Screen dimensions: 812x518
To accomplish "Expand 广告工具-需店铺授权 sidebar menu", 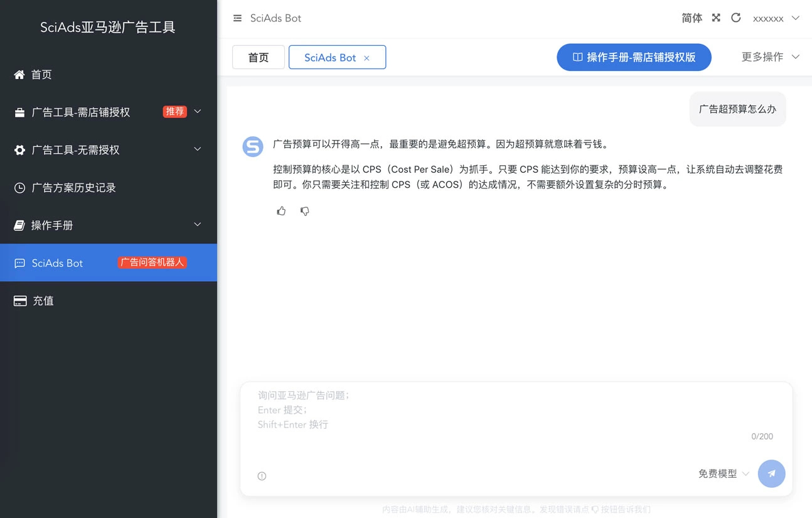I will [x=108, y=112].
